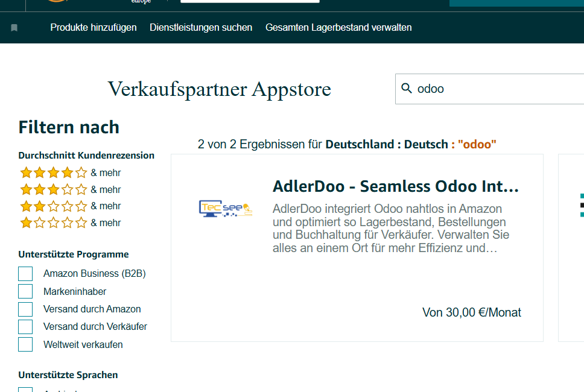Filter by 3 stars & mehr
The image size is (584, 392).
coord(70,189)
